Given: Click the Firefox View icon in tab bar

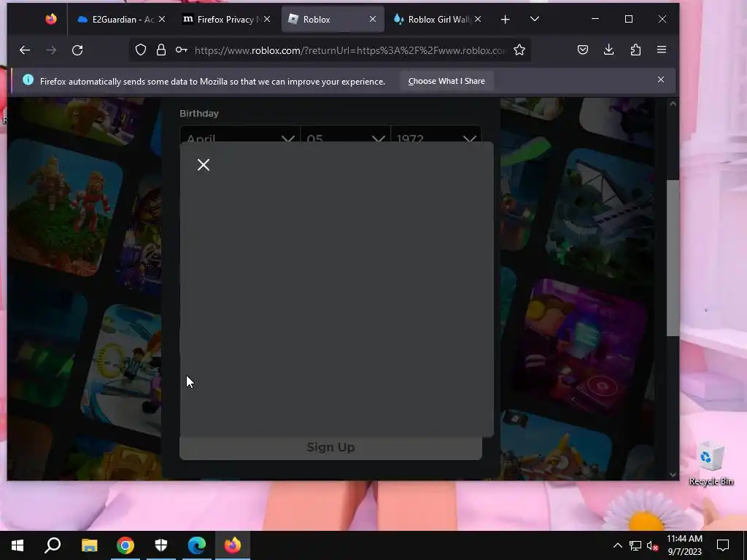Looking at the screenshot, I should point(51,19).
